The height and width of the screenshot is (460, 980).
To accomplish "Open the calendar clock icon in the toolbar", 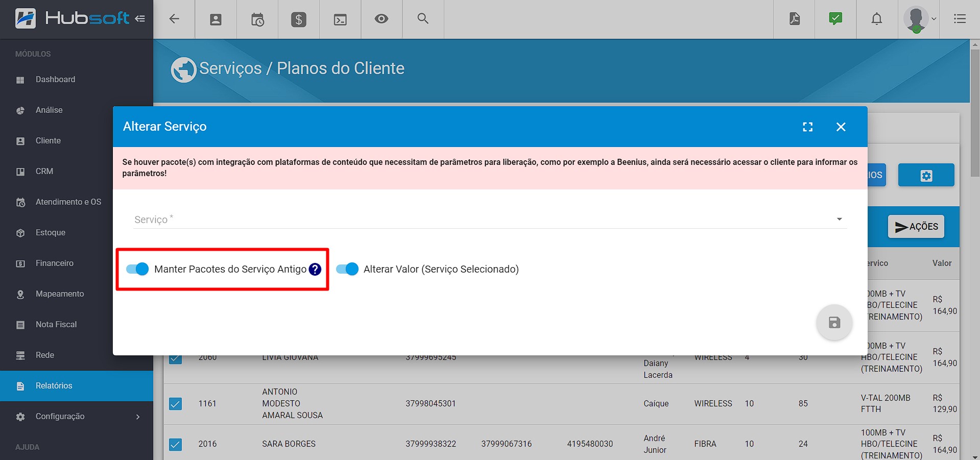I will tap(257, 19).
